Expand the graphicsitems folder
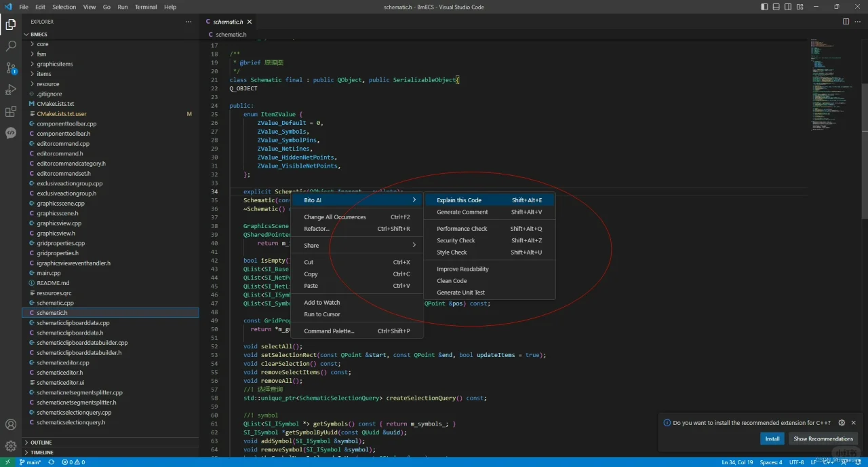868x467 pixels. pos(54,64)
